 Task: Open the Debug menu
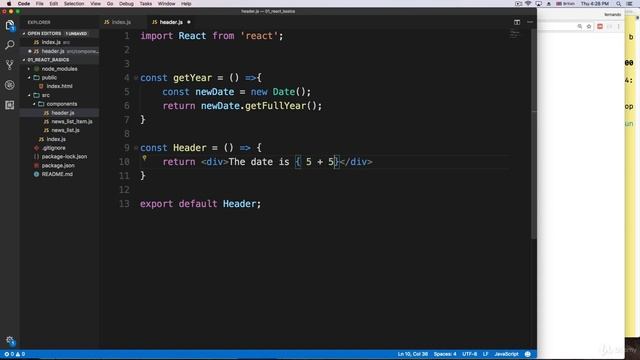pyautogui.click(x=126, y=4)
